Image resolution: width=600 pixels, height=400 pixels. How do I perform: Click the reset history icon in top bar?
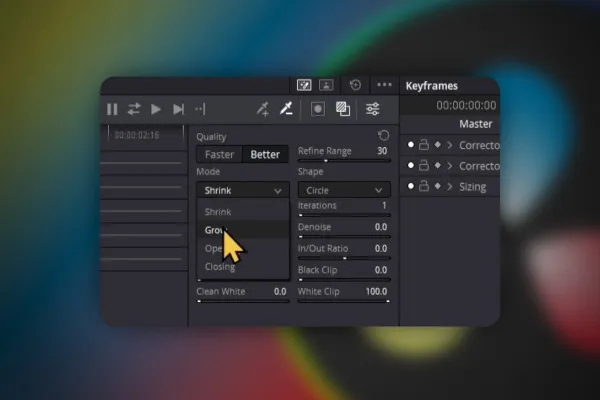[355, 85]
